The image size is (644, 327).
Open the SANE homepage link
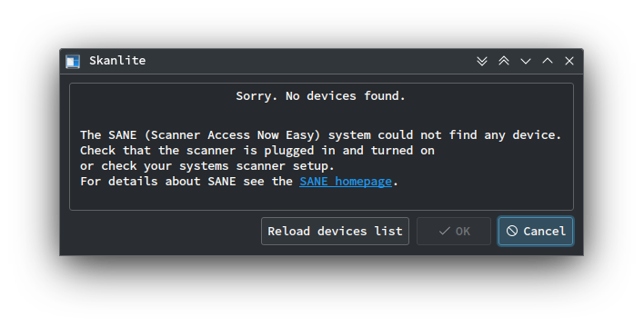pyautogui.click(x=346, y=182)
